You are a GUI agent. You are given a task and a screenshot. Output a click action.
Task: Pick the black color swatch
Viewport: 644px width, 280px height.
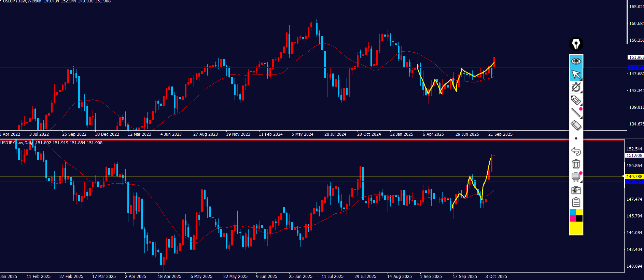click(x=579, y=218)
